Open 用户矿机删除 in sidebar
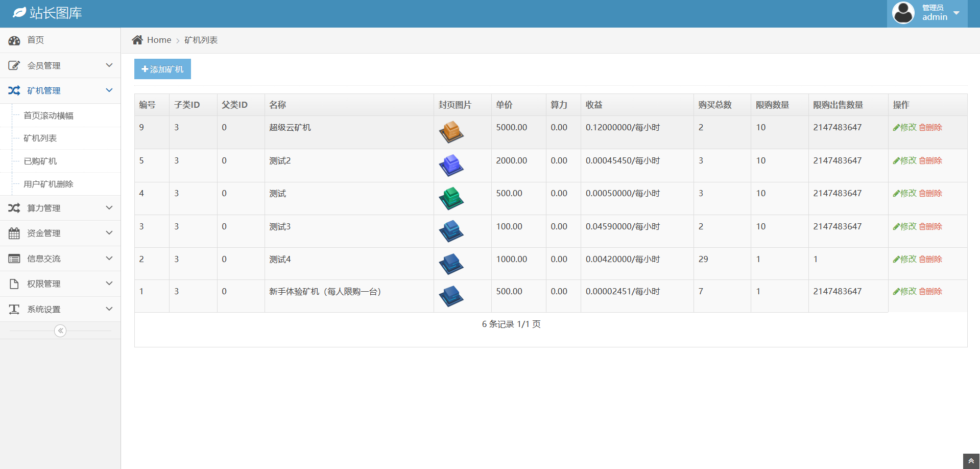The image size is (980, 469). pyautogui.click(x=49, y=184)
